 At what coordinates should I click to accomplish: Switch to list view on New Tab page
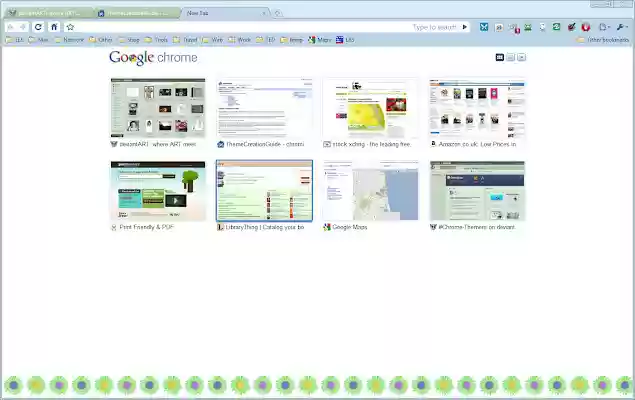coord(511,57)
